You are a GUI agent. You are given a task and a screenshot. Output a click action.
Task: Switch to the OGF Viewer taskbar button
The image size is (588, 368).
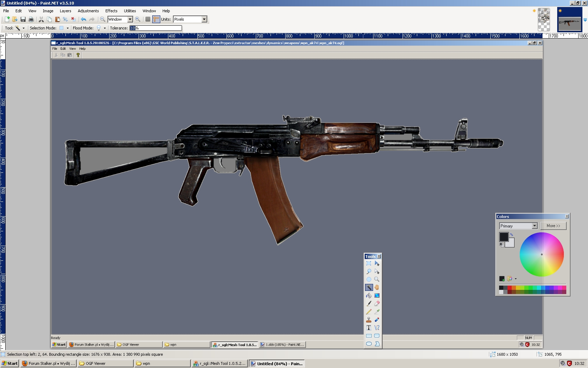click(x=105, y=363)
